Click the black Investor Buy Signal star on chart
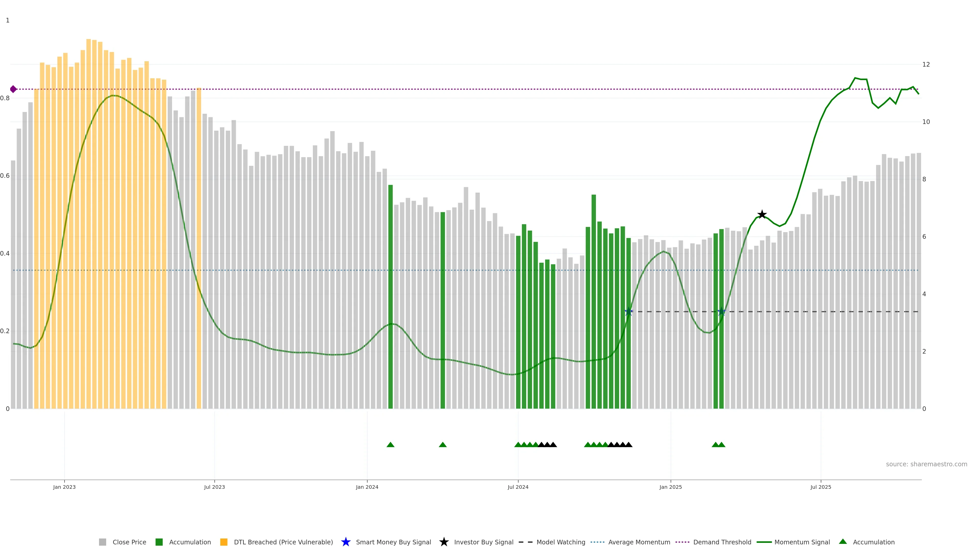Viewport: 980px width, 551px height. click(x=762, y=215)
